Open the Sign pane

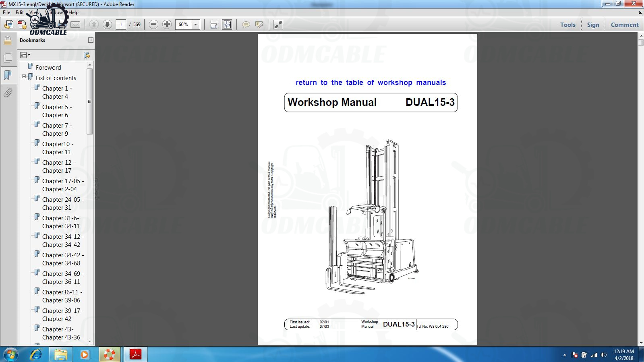click(593, 25)
